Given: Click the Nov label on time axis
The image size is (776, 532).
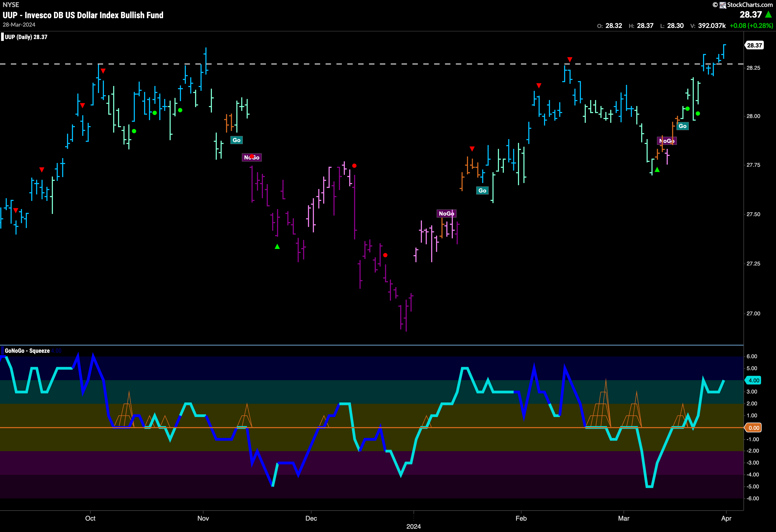Looking at the screenshot, I should pos(203,518).
